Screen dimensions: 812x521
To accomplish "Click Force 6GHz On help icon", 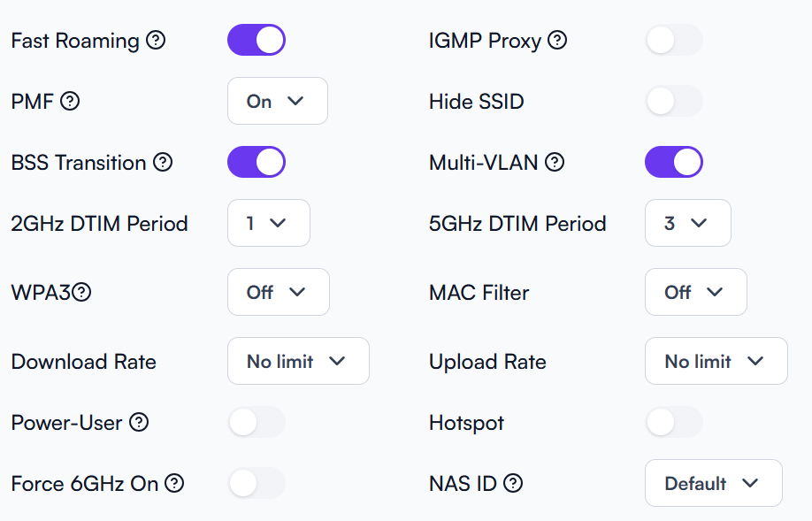I will point(174,483).
